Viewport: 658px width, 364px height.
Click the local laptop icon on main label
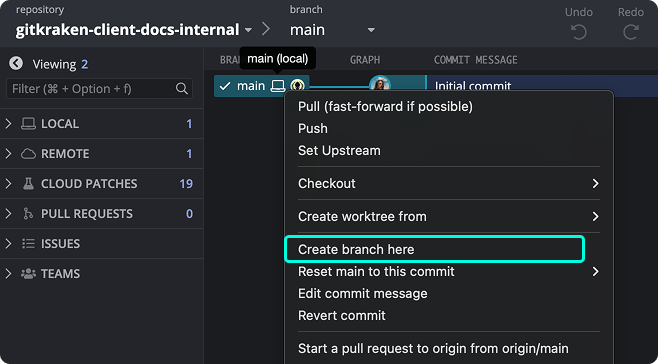(x=277, y=86)
